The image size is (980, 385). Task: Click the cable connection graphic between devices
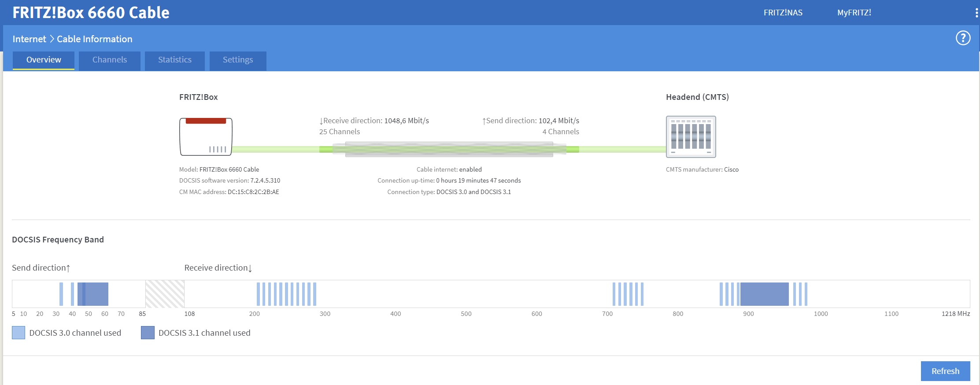tap(449, 150)
